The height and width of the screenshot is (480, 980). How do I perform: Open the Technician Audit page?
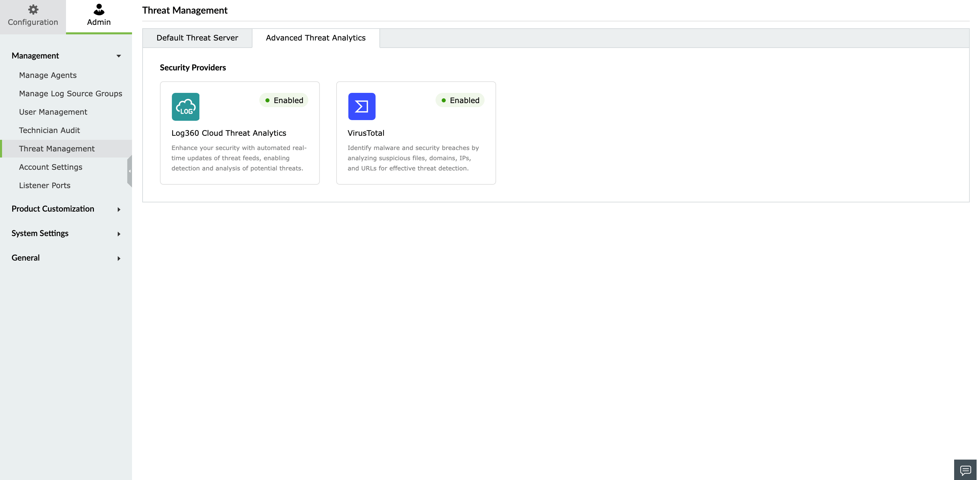(49, 130)
